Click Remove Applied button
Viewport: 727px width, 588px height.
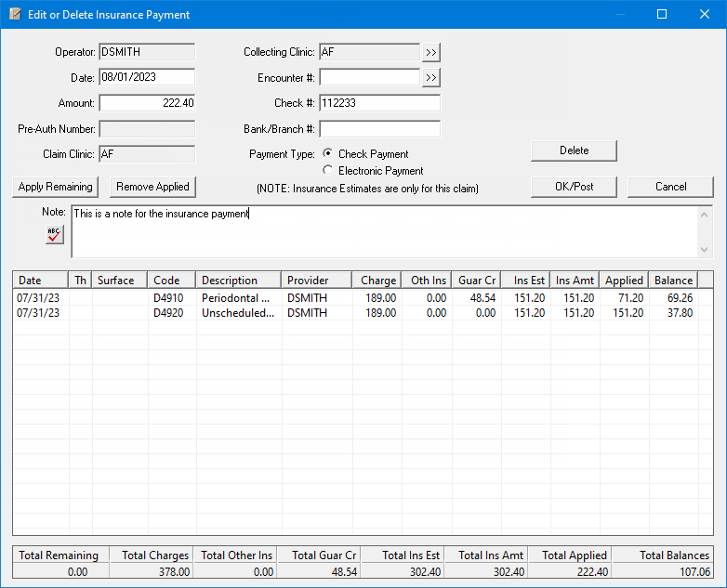coord(152,187)
